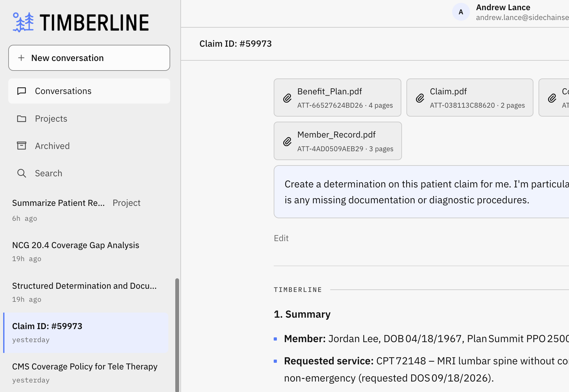Open the Archived section
The image size is (569, 392).
point(89,146)
